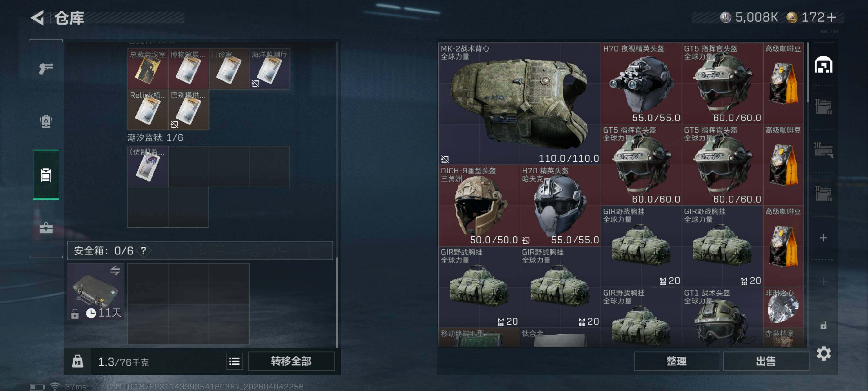Select the main warehouse storage icon
Screen dimensions: 868x391
pyautogui.click(x=823, y=65)
